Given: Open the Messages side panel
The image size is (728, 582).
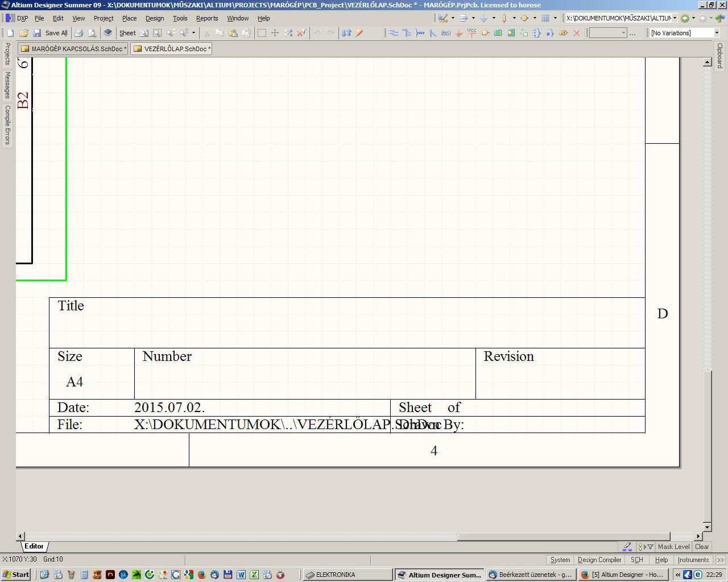Looking at the screenshot, I should coord(7,85).
